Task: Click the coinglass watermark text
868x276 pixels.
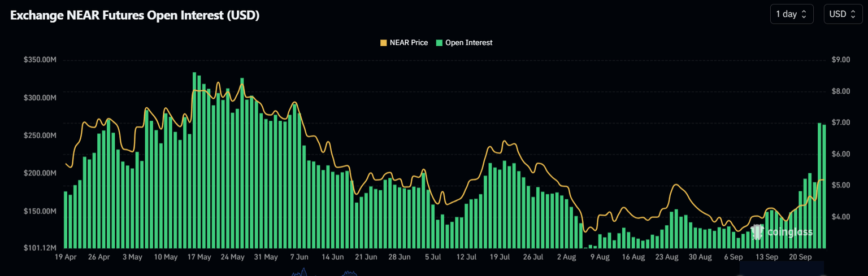Action: click(789, 232)
